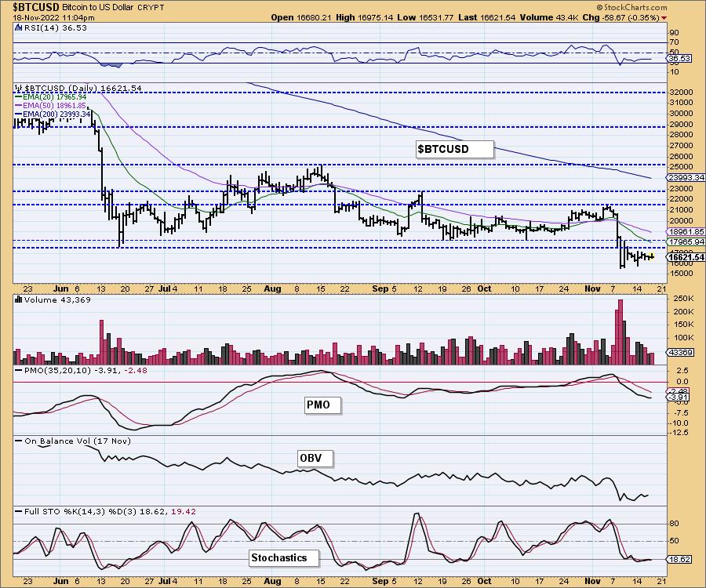Screen dimensions: 706x588
Task: Click the Sep label on the bottom date axis
Action: (x=380, y=581)
